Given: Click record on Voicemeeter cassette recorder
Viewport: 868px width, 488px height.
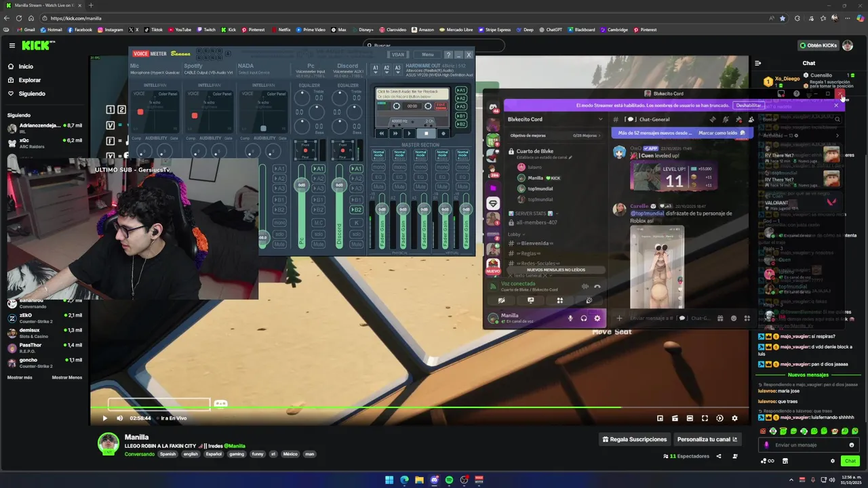Looking at the screenshot, I should click(x=443, y=134).
